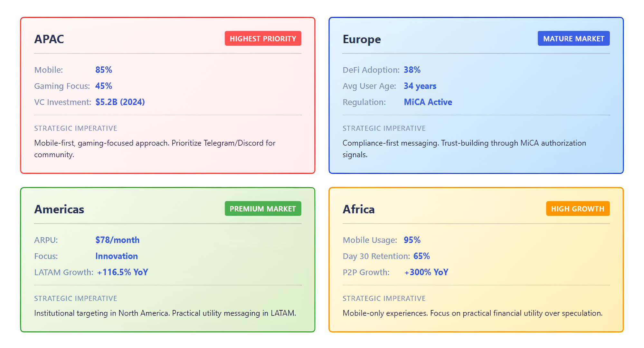Click the 85% Mobile value in APAC
This screenshot has width=644, height=348.
tap(104, 70)
